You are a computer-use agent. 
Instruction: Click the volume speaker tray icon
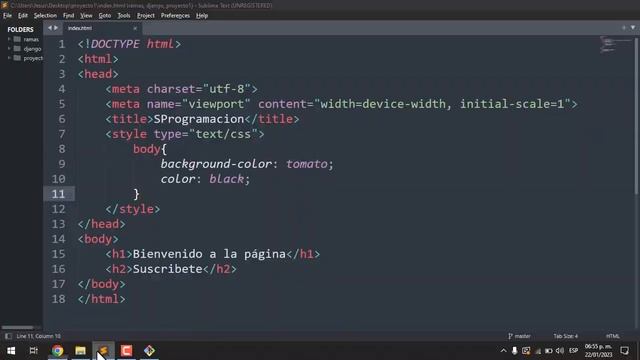pyautogui.click(x=560, y=351)
